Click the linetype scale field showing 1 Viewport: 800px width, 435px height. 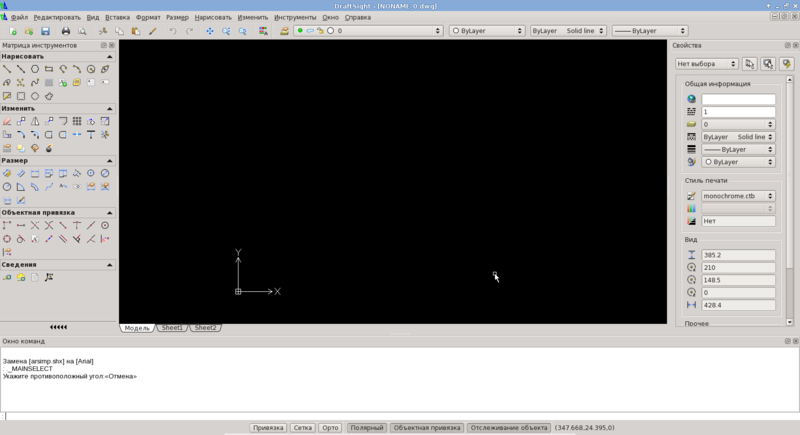pos(738,112)
